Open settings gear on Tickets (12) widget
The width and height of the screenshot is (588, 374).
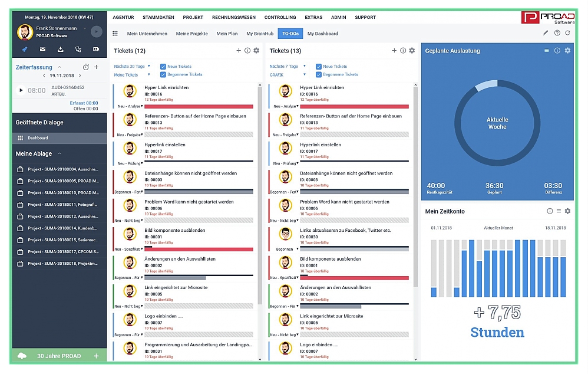tap(256, 51)
